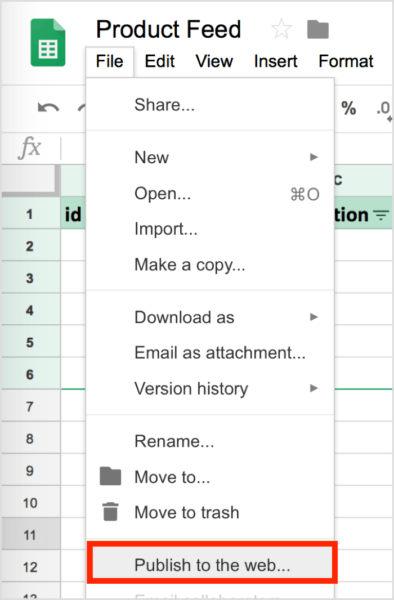Screen dimensions: 394x600
Task: Expand the Download as submenu
Action: tap(314, 317)
